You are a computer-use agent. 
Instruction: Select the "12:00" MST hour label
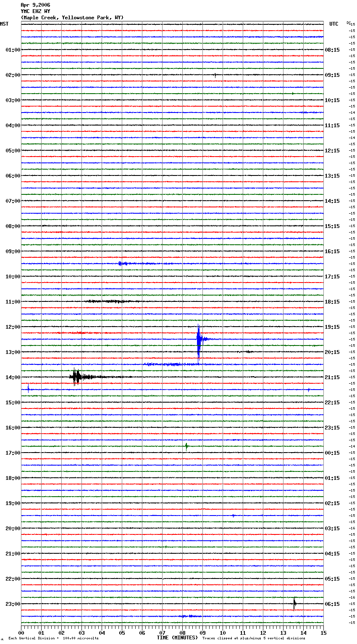coord(13,327)
